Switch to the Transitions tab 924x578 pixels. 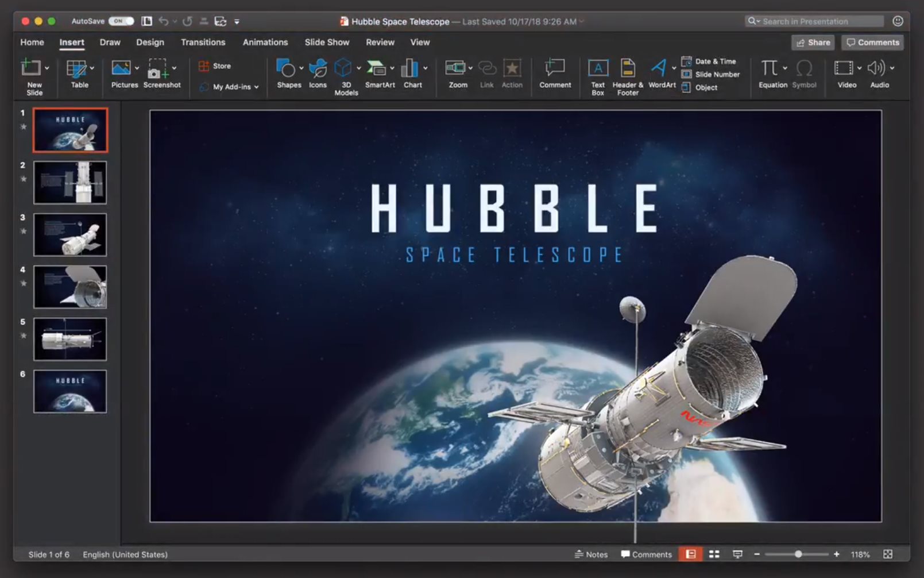click(203, 43)
